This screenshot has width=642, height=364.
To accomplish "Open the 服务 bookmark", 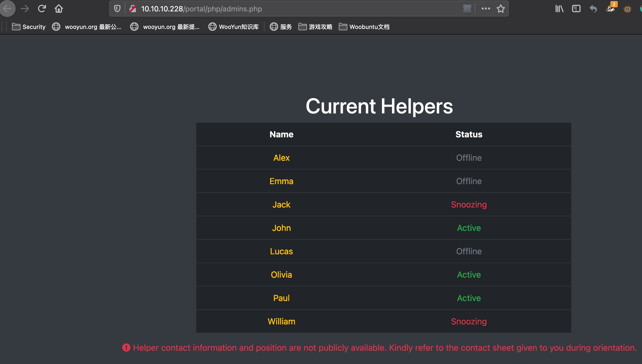I will click(281, 27).
